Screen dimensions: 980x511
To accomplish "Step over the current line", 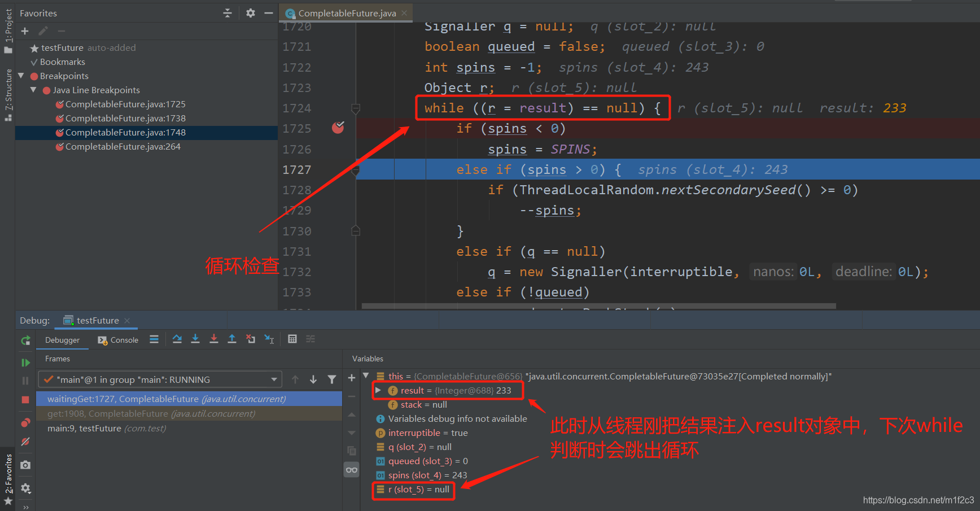I will coord(177,339).
